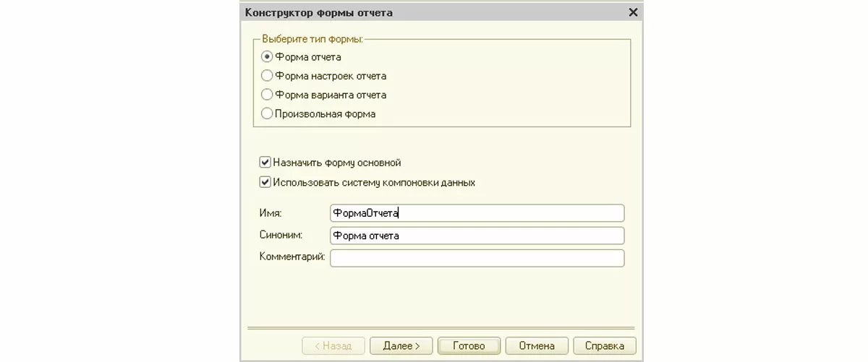Cancel the wizard with 'Отмена'

click(536, 346)
